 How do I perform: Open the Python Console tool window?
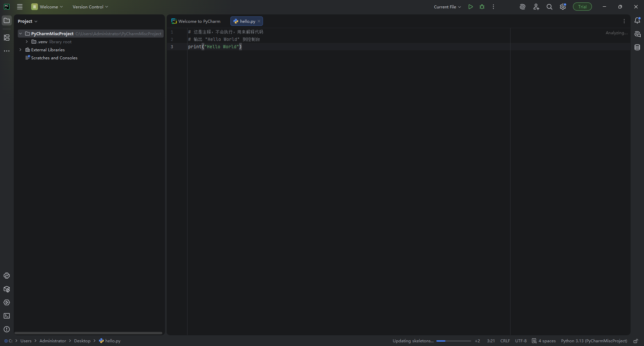7,276
